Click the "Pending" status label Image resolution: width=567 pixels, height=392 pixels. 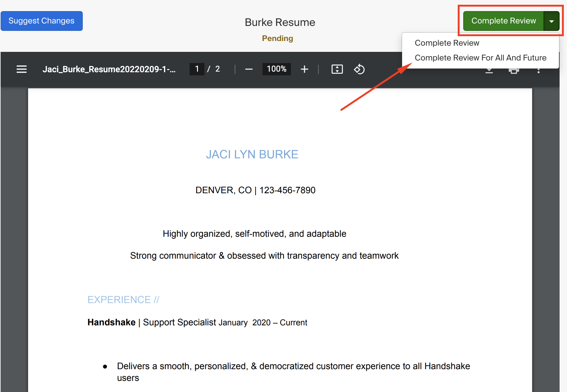coord(277,38)
